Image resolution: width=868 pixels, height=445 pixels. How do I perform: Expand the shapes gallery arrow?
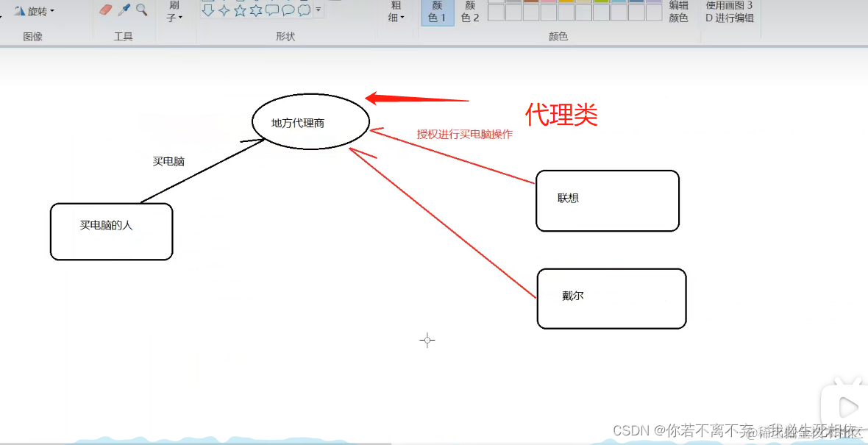coord(318,10)
